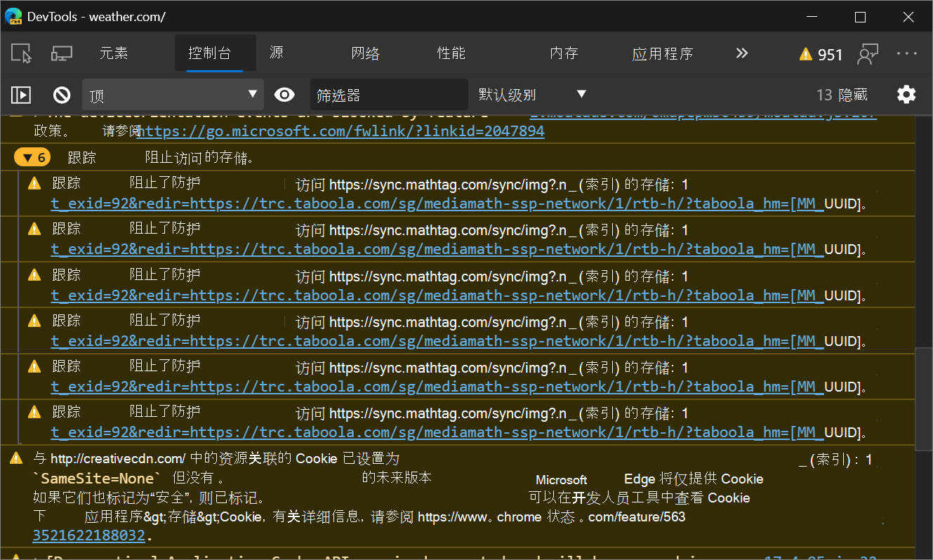The height and width of the screenshot is (560, 933).
Task: Click the warning icon of the third tracking message
Action: [x=34, y=275]
